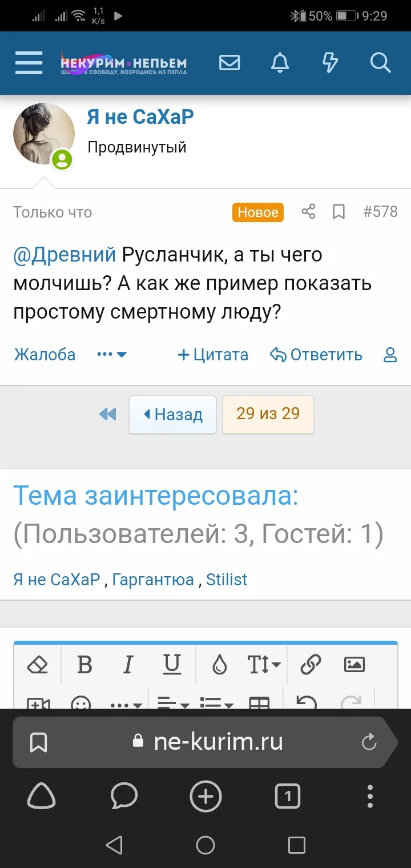
Task: Share post #578 via the share icon
Action: click(x=308, y=211)
